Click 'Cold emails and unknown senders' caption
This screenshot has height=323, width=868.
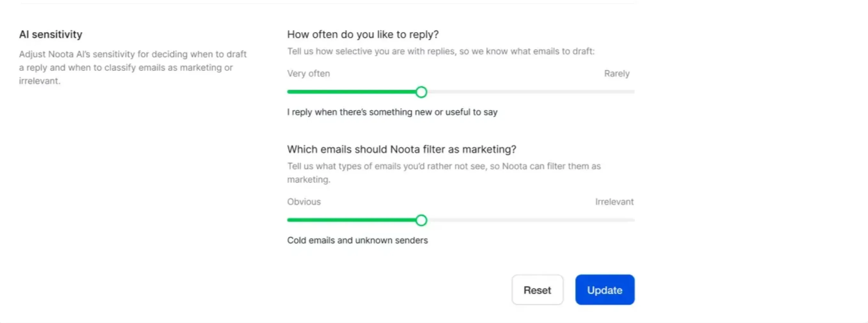[358, 240]
